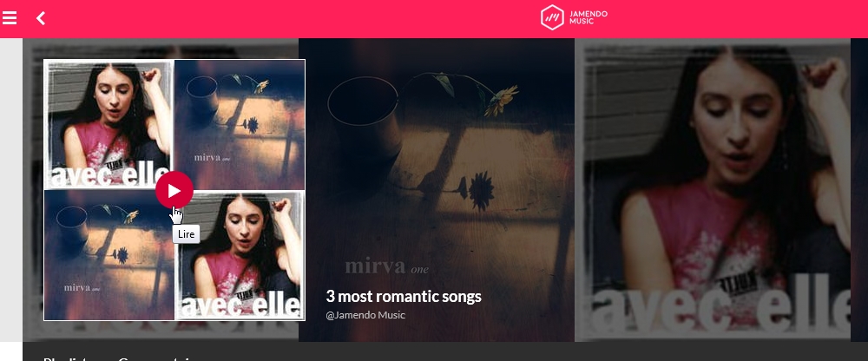Open the 3 most romantic songs title

(404, 296)
